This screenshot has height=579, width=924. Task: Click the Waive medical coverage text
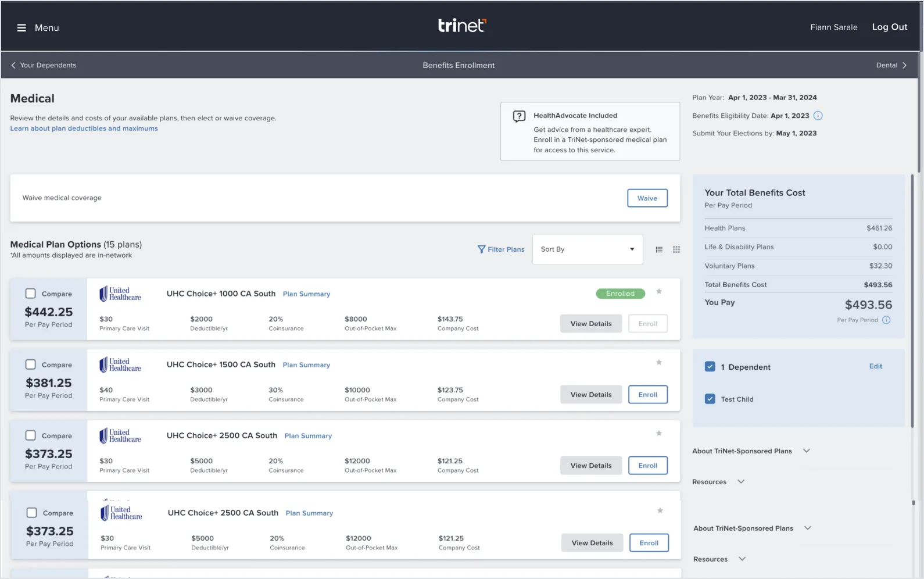[x=62, y=198]
